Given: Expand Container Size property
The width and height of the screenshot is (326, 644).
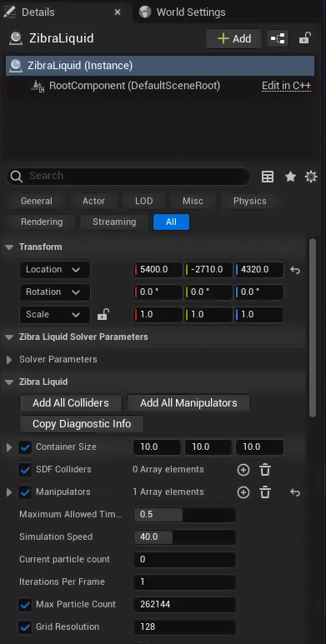Looking at the screenshot, I should pyautogui.click(x=9, y=447).
